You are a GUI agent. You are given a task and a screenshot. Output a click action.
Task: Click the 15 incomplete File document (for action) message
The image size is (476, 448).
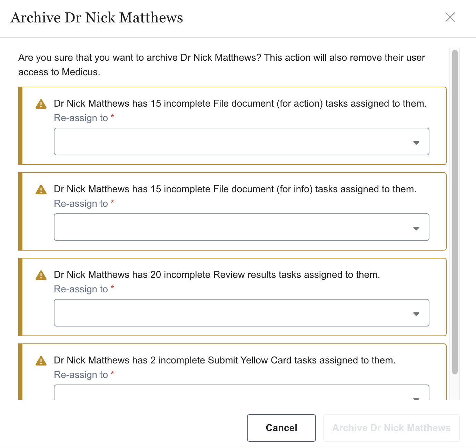pos(240,104)
